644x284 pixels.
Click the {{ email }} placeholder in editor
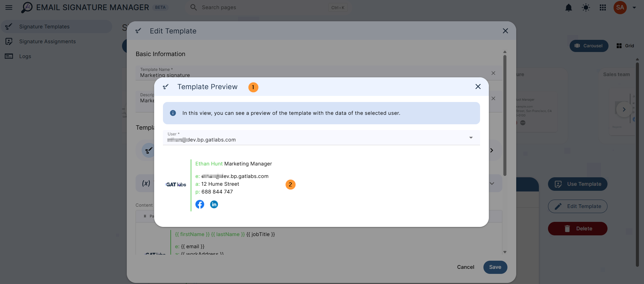193,247
